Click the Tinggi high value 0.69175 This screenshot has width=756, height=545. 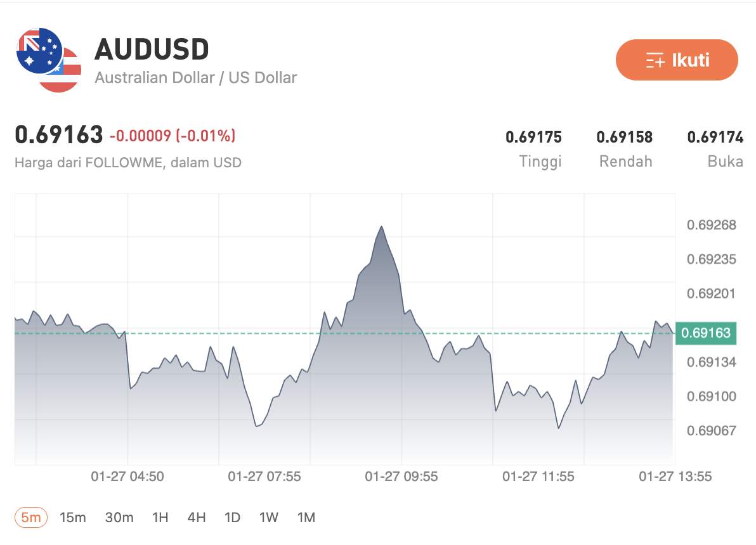coord(535,137)
